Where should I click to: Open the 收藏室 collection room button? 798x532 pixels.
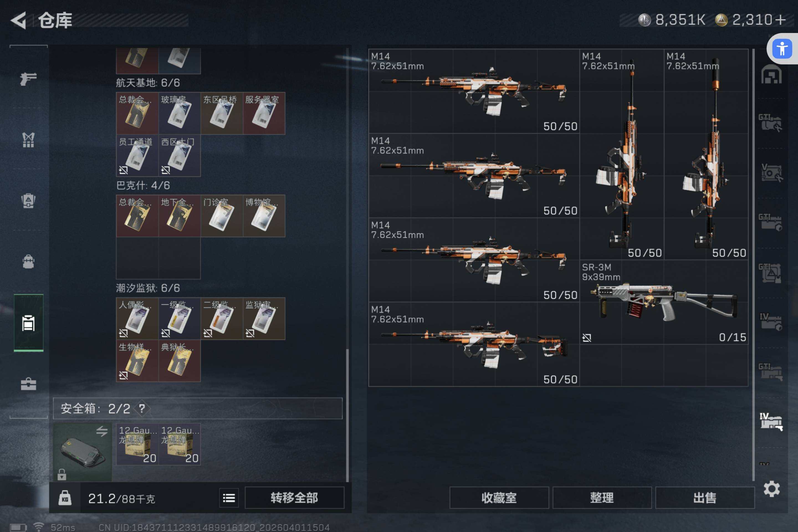[x=499, y=498]
